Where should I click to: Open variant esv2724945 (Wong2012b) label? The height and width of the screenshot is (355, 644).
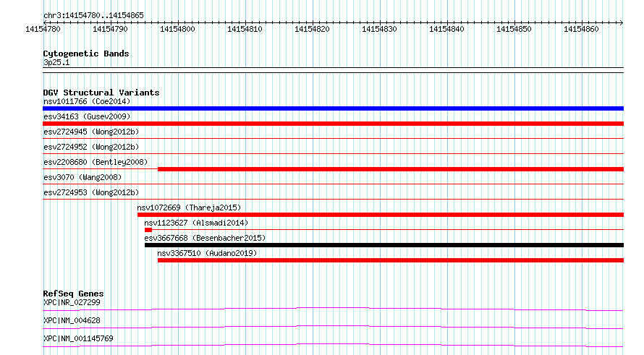point(91,132)
